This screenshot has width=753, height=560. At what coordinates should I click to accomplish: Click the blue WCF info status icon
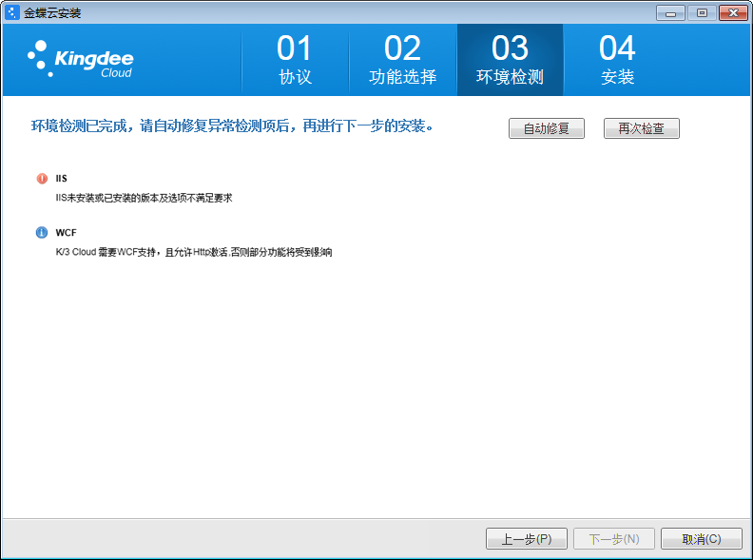click(42, 232)
